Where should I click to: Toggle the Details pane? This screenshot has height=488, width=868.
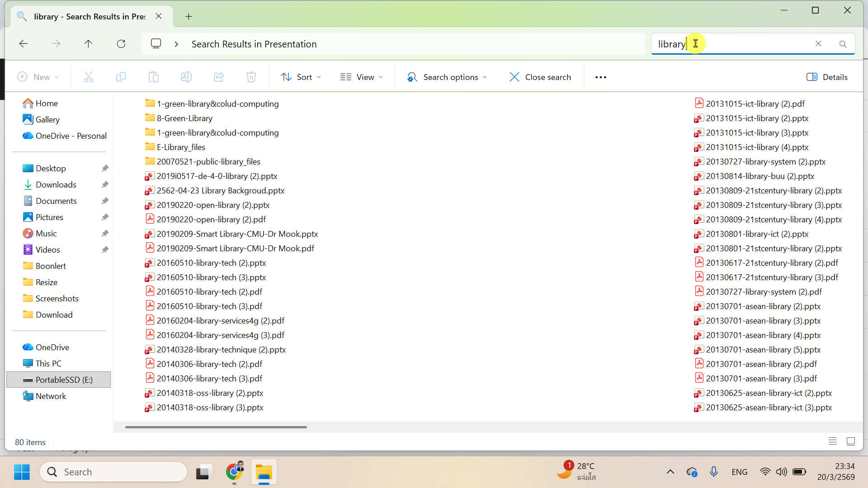tap(827, 77)
